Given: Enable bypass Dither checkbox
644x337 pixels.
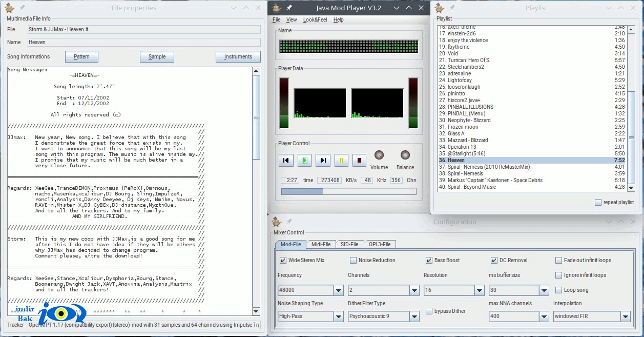Looking at the screenshot, I should 429,311.
